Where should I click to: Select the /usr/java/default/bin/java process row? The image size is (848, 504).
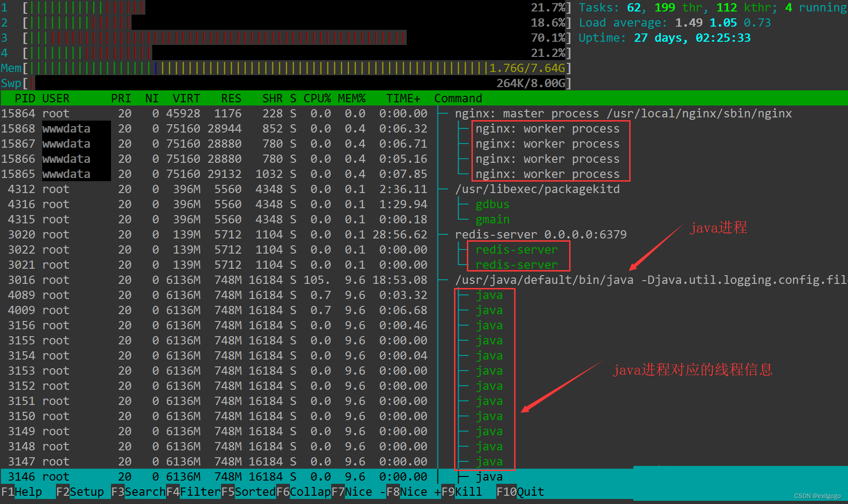point(424,280)
